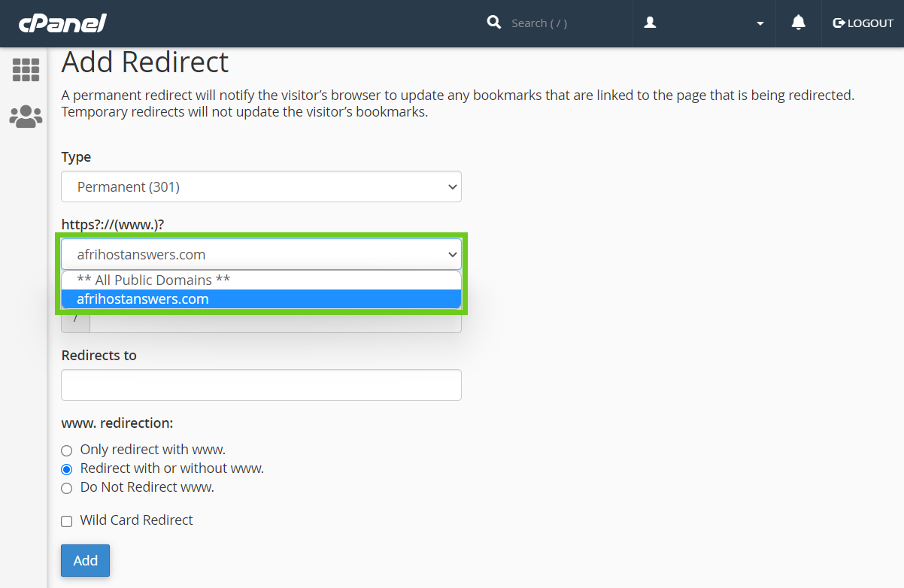Select 'Redirect with or without www.'

click(x=67, y=469)
